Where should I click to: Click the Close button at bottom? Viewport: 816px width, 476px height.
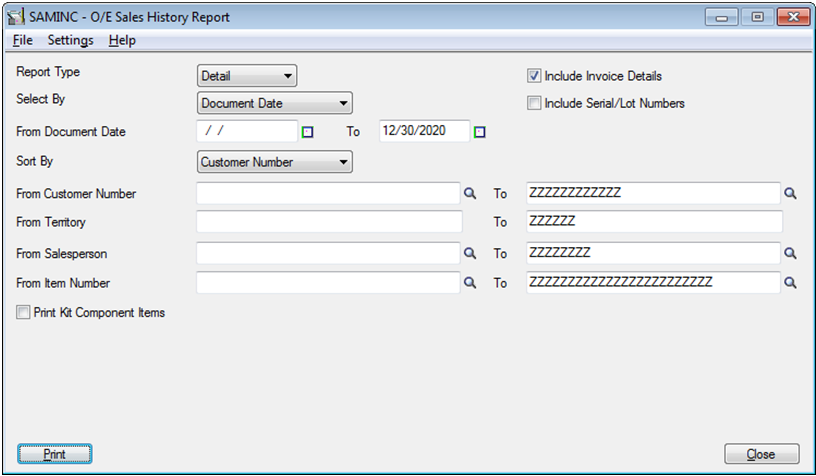(761, 454)
